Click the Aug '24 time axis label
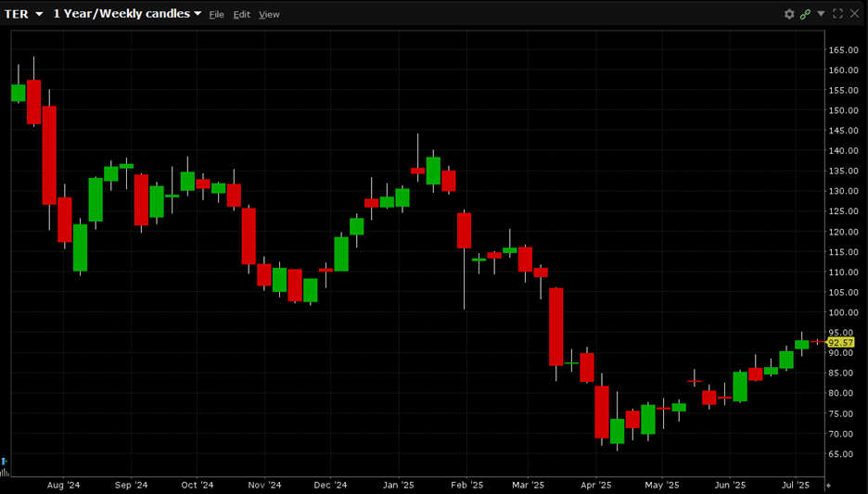The height and width of the screenshot is (494, 868). (x=64, y=485)
